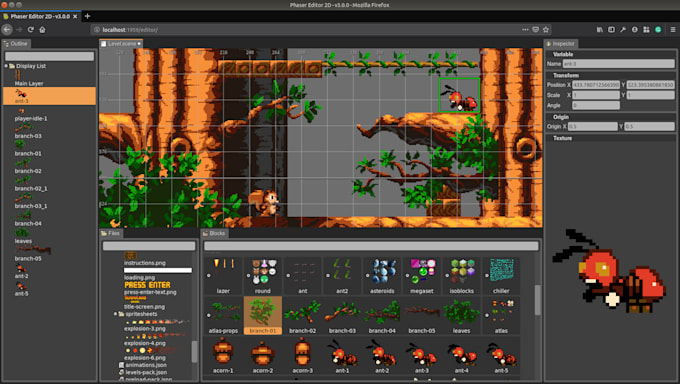This screenshot has width=680, height=384.
Task: Edit the Variable Name field
Action: (x=618, y=64)
